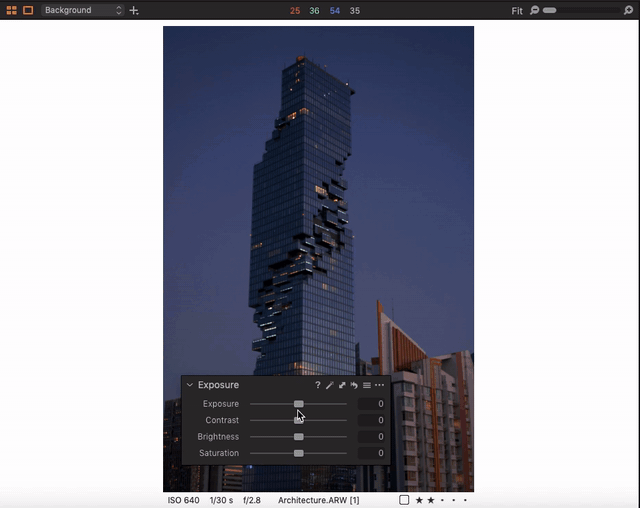Click the Exposure value input field

pyautogui.click(x=372, y=404)
